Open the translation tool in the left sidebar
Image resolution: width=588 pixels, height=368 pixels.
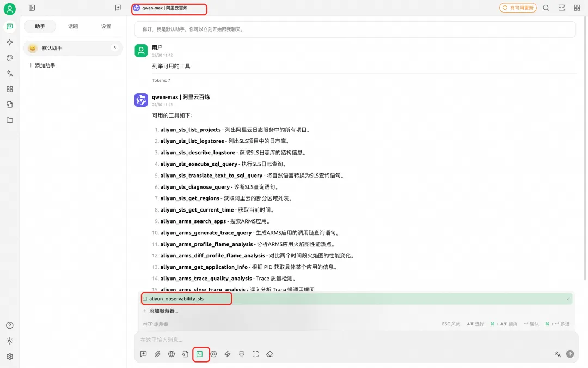9,73
